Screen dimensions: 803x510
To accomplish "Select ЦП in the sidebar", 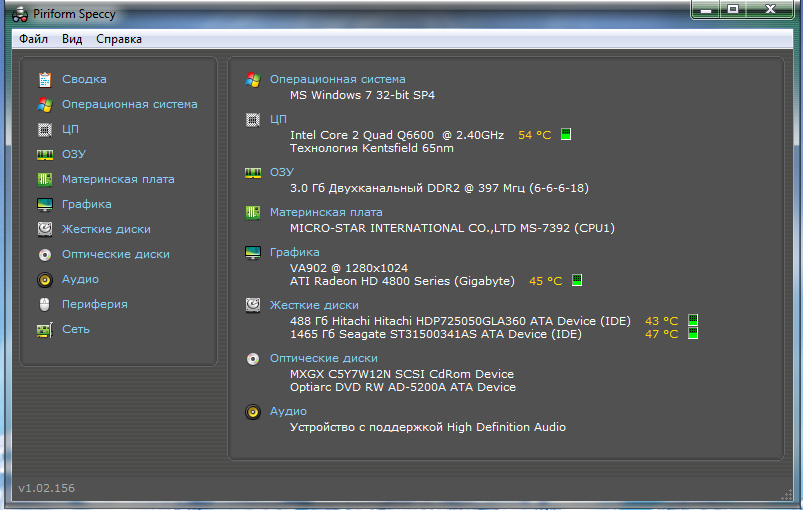I will pos(71,130).
